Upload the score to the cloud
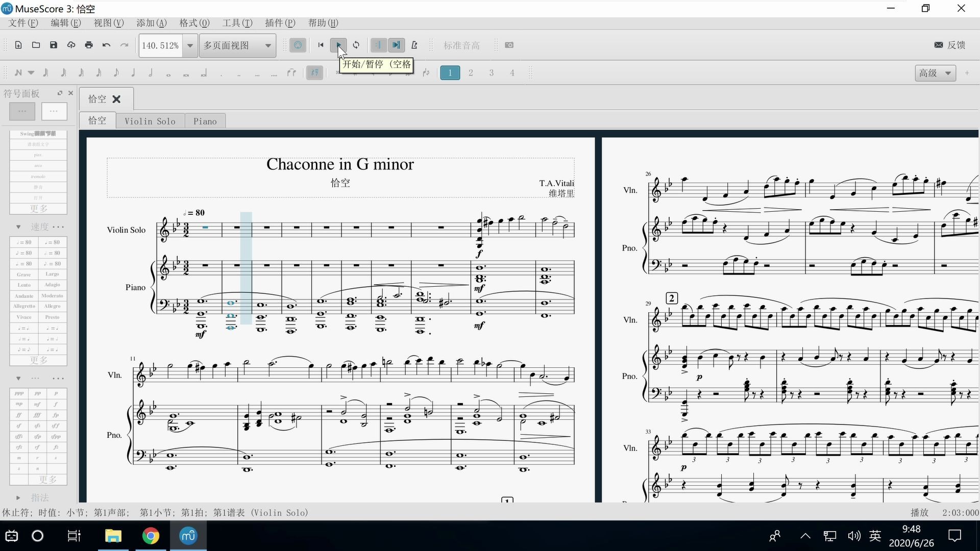This screenshot has height=551, width=980. click(x=71, y=45)
